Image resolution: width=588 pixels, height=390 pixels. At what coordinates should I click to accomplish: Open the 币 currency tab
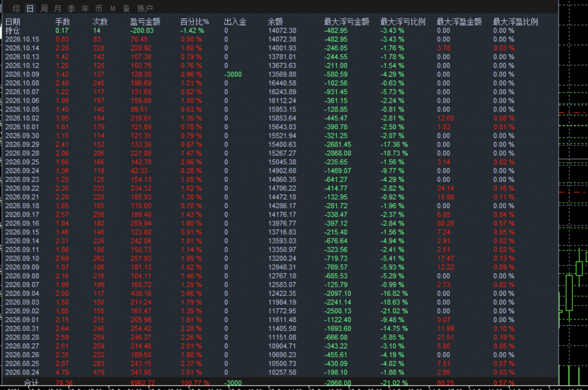click(99, 8)
